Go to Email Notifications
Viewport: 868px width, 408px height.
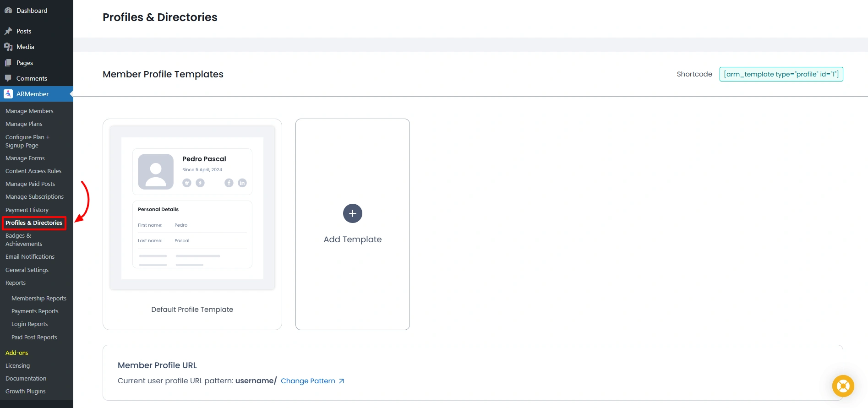[x=30, y=256]
